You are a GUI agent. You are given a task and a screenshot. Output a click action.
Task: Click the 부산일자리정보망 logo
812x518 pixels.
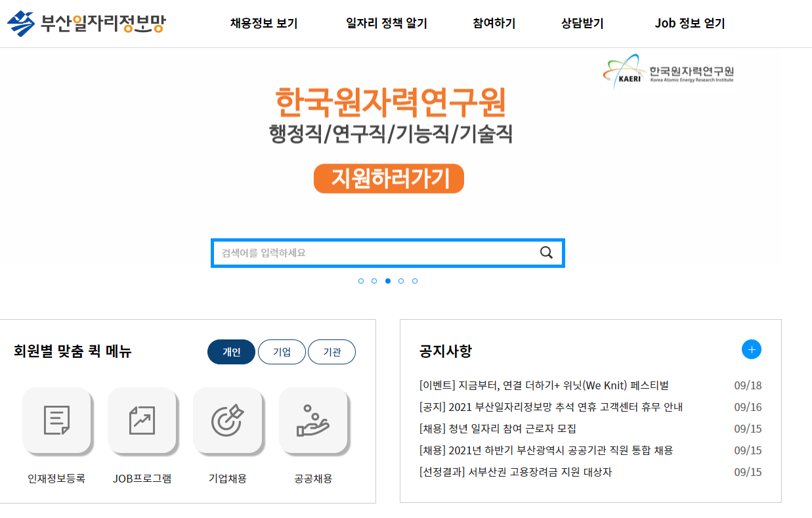point(86,24)
